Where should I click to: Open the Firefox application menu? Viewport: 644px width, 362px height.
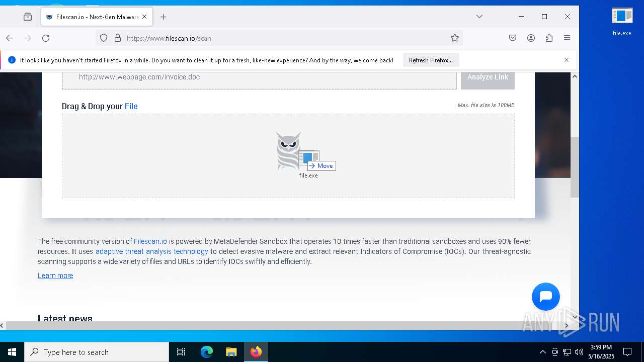pos(567,38)
